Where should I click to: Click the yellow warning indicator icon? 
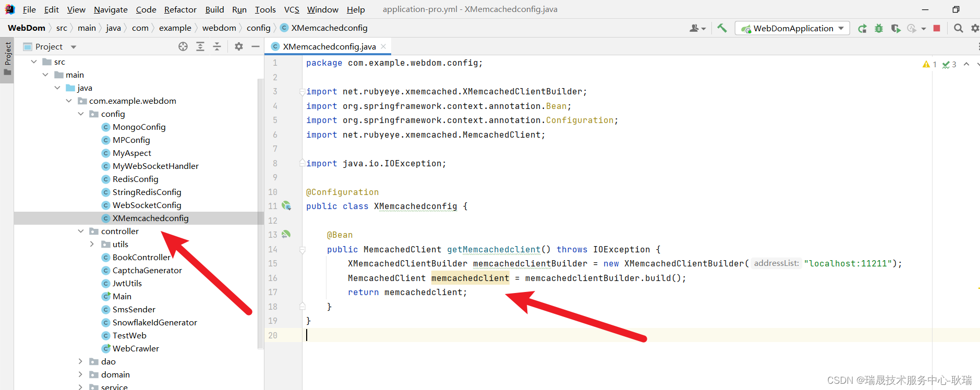[926, 64]
